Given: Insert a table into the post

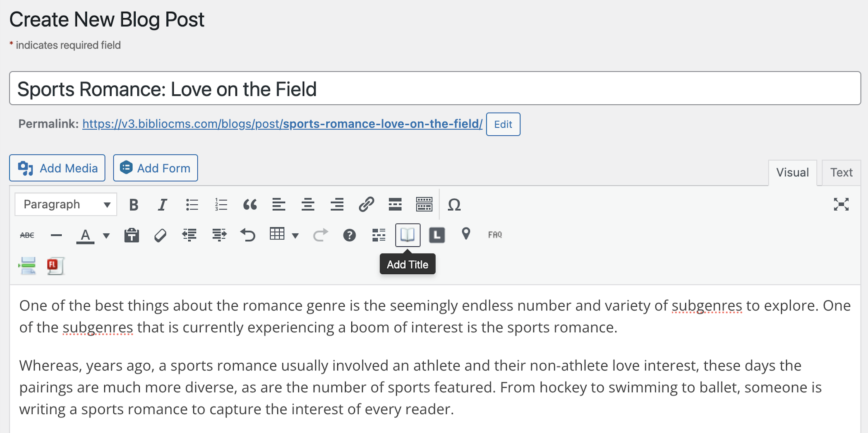Looking at the screenshot, I should (277, 235).
